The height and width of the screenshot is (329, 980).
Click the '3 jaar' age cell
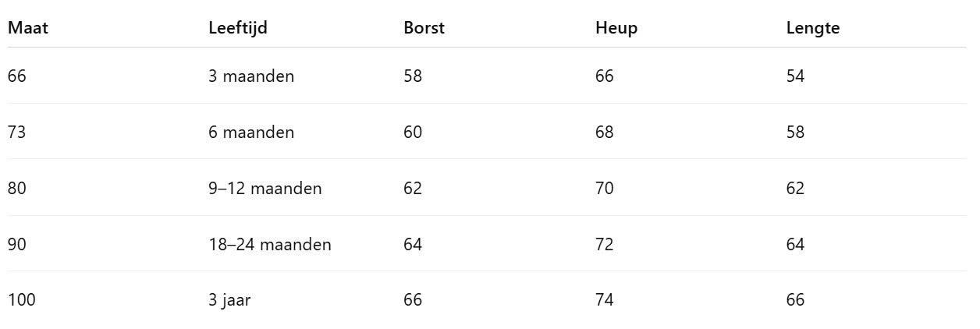[229, 300]
